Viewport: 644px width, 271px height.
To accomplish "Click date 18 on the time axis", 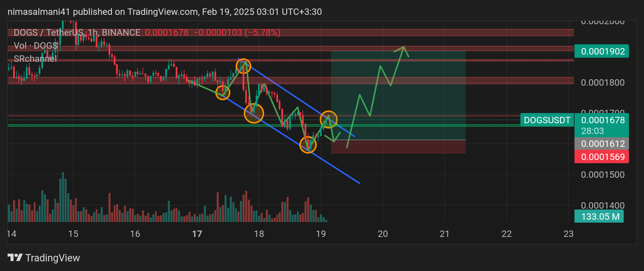I will pyautogui.click(x=259, y=234).
